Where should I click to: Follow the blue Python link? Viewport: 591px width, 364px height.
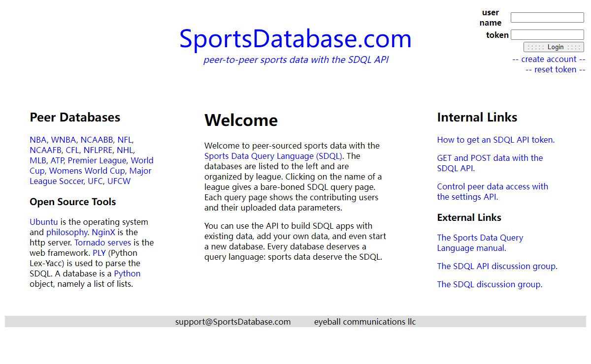click(x=127, y=273)
